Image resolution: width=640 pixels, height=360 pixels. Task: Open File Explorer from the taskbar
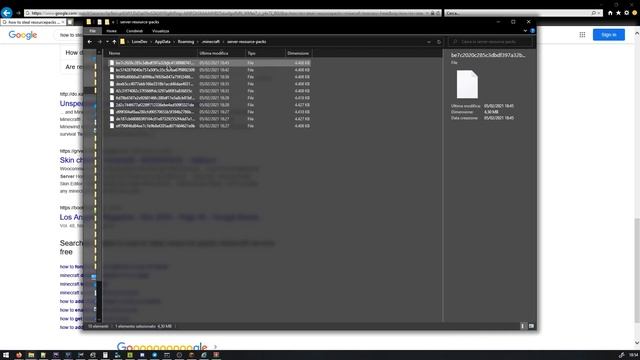click(31, 355)
